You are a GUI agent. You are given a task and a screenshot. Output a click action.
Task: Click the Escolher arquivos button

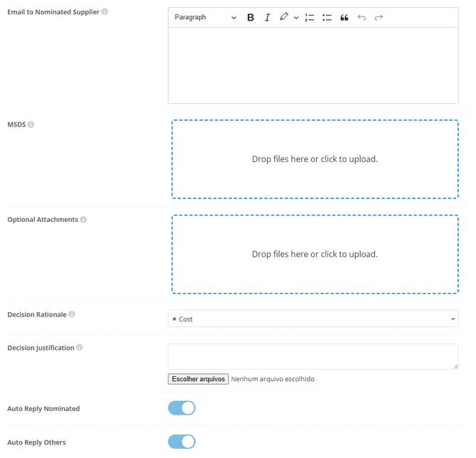(x=198, y=379)
